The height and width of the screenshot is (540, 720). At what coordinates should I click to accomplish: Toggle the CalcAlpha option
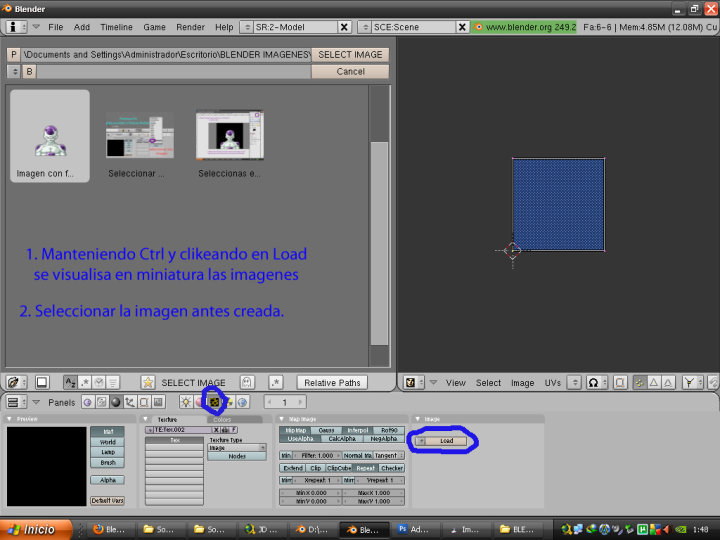point(342,439)
